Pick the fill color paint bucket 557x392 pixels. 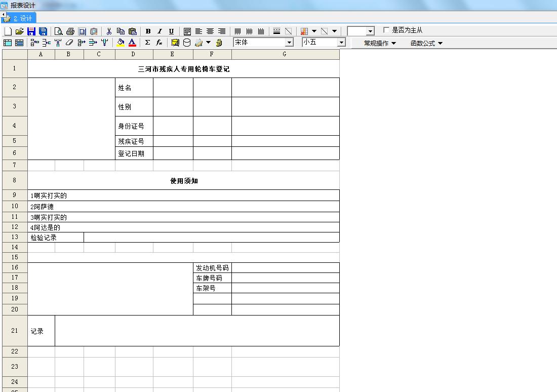coord(121,43)
